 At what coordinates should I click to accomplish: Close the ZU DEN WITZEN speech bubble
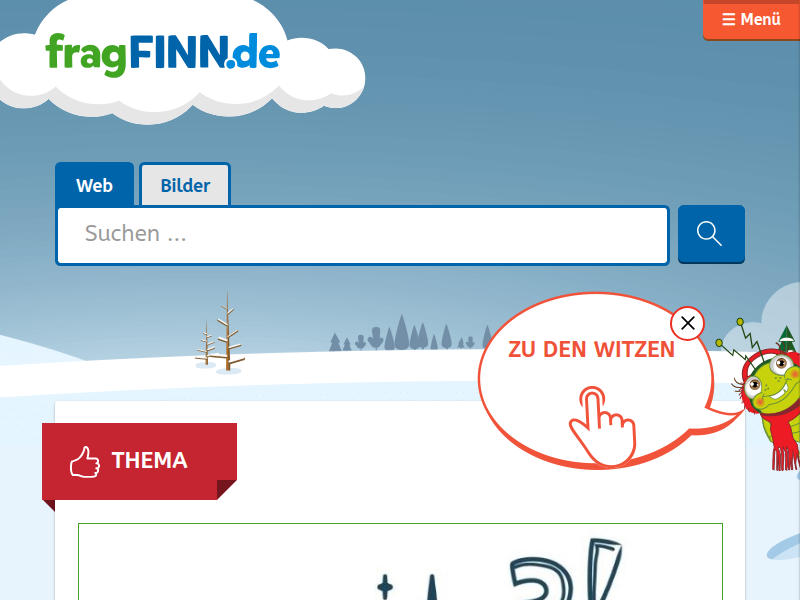click(x=687, y=323)
